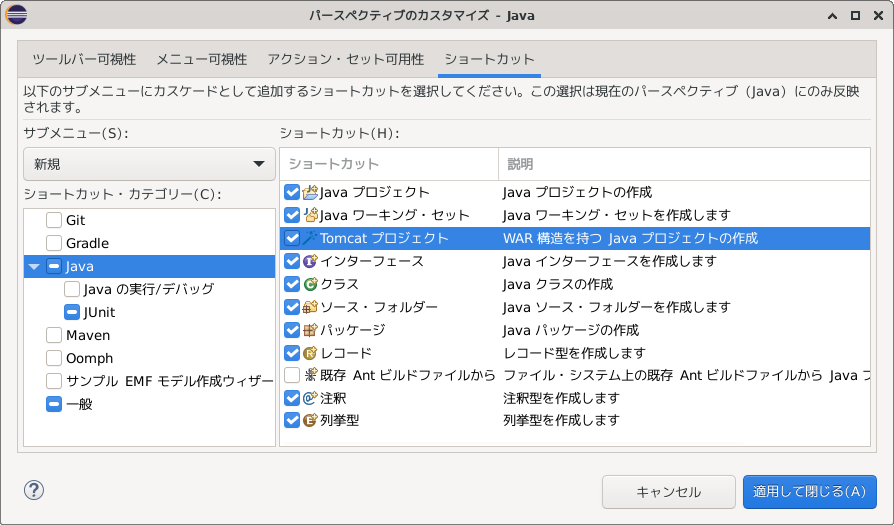
Task: Toggle the 一般 category checkbox
Action: tap(54, 404)
